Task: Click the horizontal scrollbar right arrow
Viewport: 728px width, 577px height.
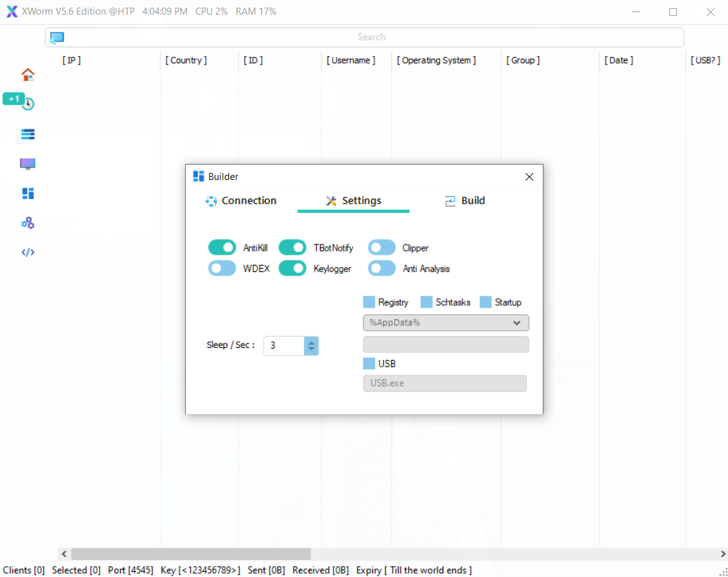Action: (723, 554)
